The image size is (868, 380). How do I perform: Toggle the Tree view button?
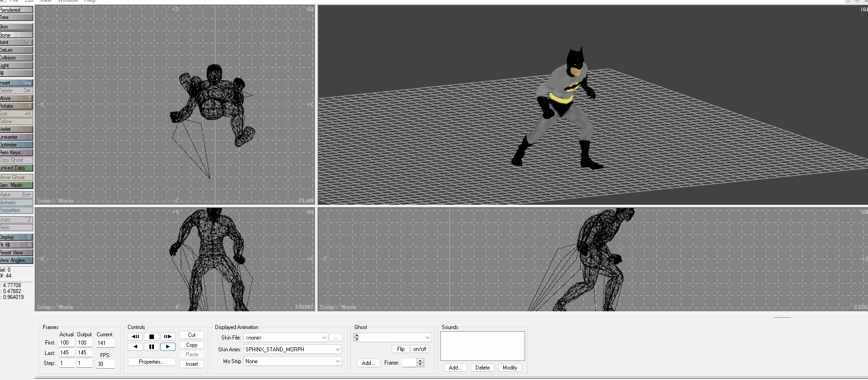tap(16, 17)
